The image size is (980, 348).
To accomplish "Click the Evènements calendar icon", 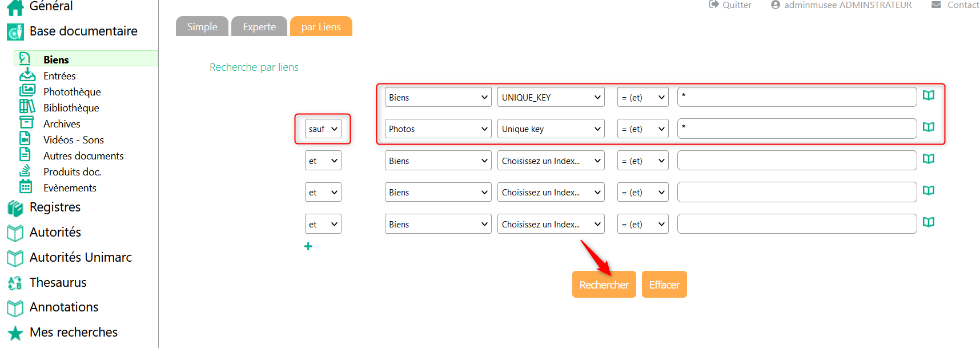I will (x=26, y=187).
